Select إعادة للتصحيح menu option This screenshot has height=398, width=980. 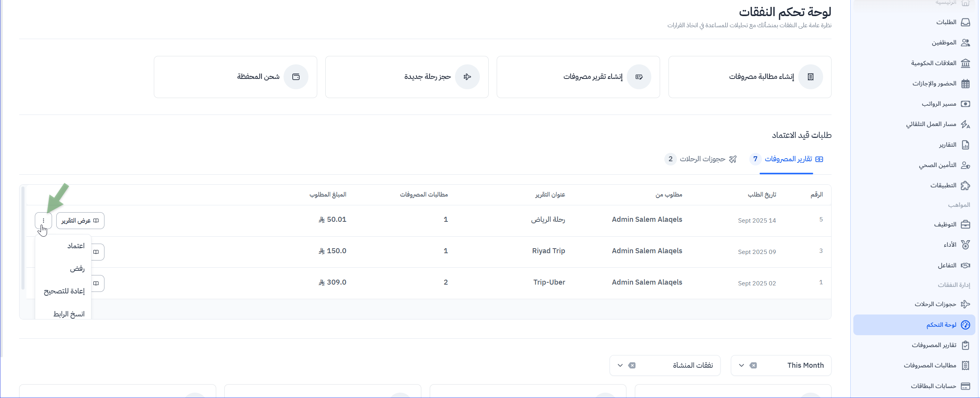pyautogui.click(x=64, y=291)
